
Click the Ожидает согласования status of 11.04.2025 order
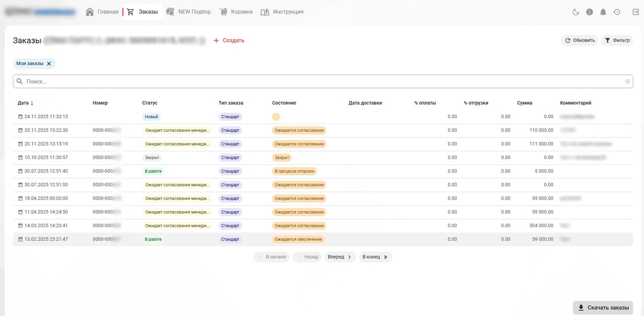(x=177, y=212)
